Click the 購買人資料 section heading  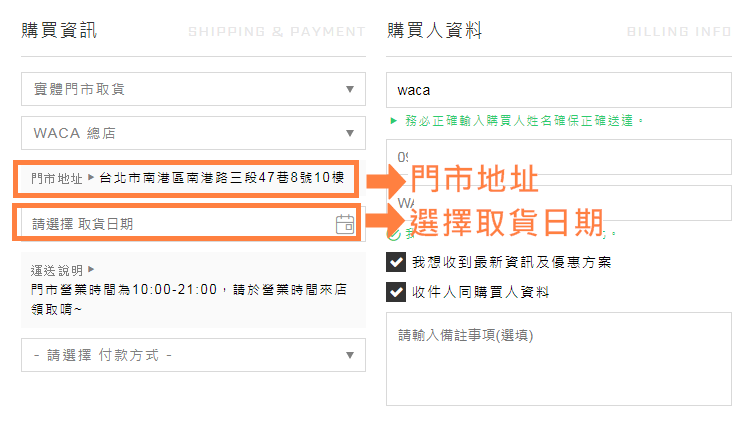[434, 30]
